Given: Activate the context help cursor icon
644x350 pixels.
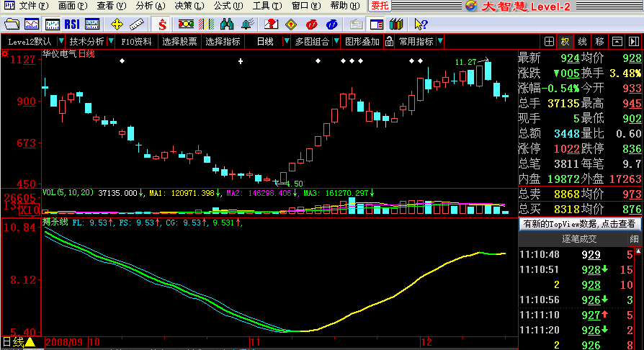Looking at the screenshot, I should [421, 24].
